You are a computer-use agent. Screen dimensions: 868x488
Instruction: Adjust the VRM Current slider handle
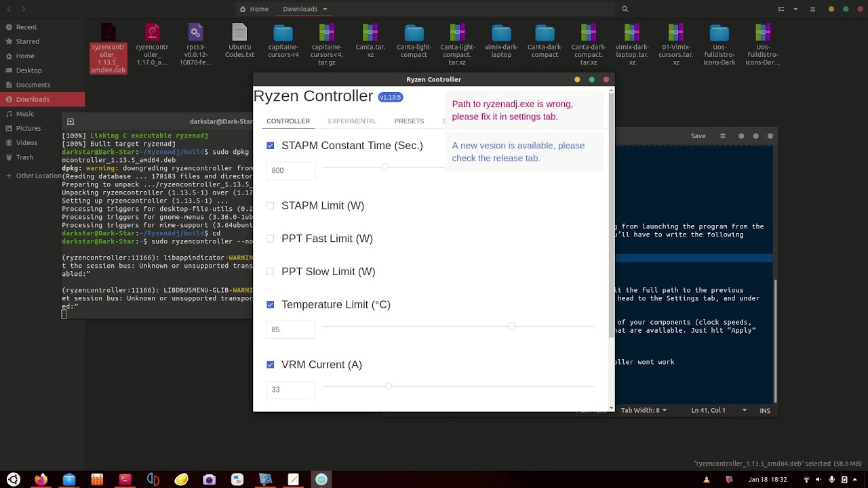[388, 386]
